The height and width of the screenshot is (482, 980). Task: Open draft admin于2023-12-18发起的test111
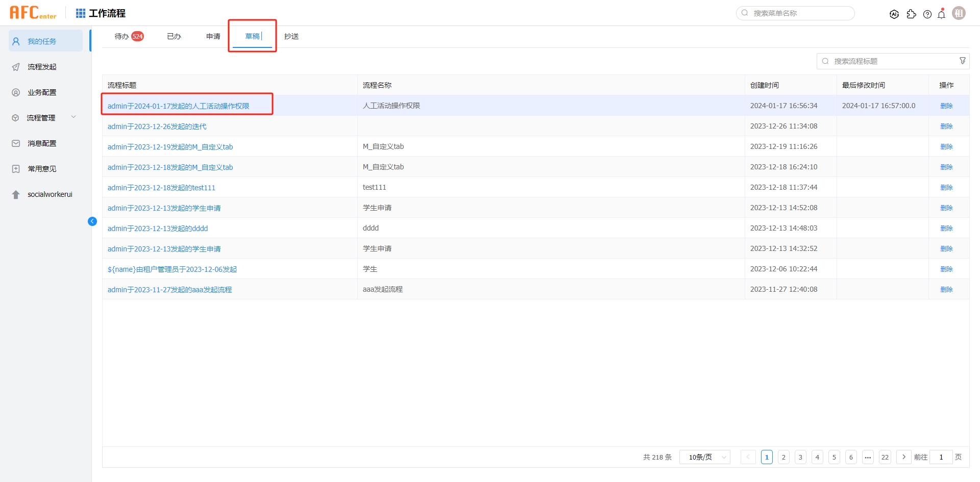pos(161,188)
